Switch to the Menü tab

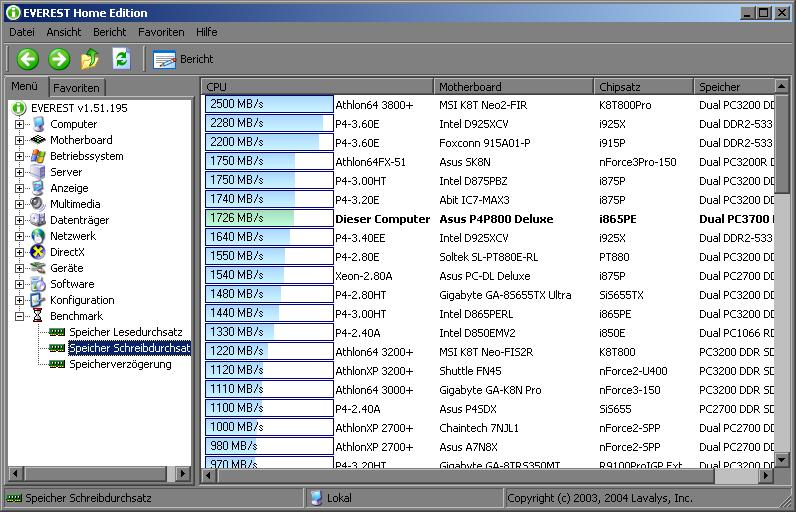pos(25,86)
